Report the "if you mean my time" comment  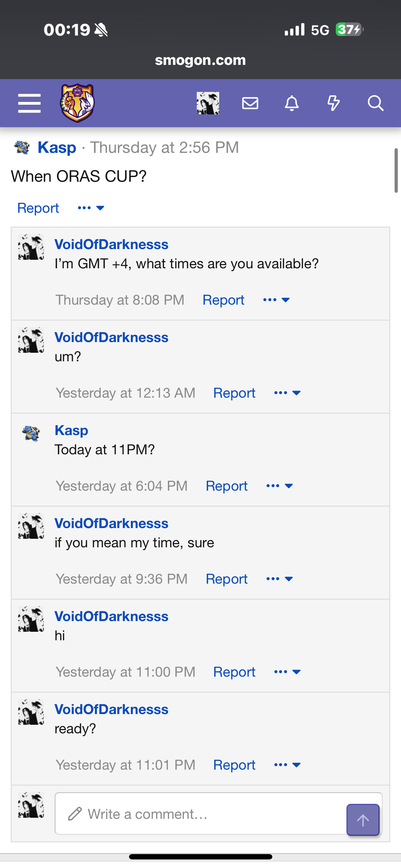(227, 579)
